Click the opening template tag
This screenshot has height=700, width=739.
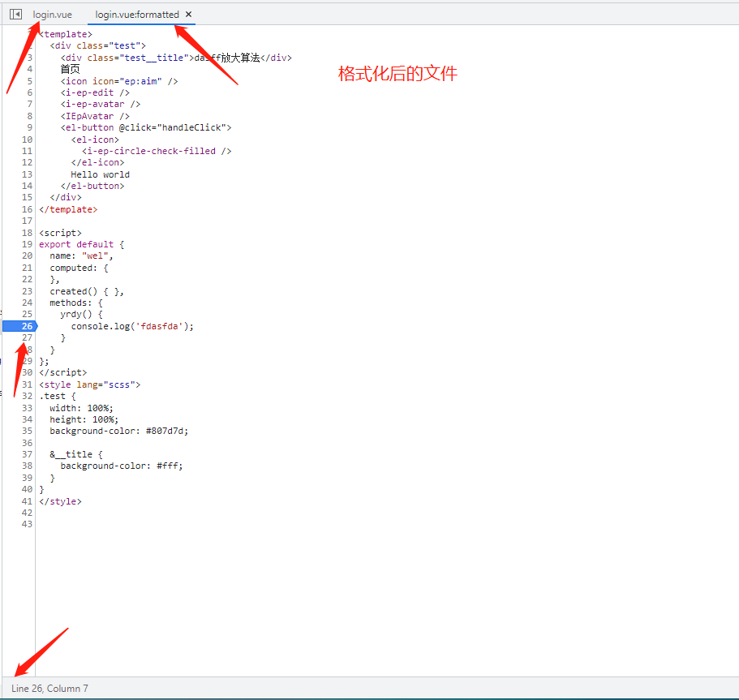point(65,33)
